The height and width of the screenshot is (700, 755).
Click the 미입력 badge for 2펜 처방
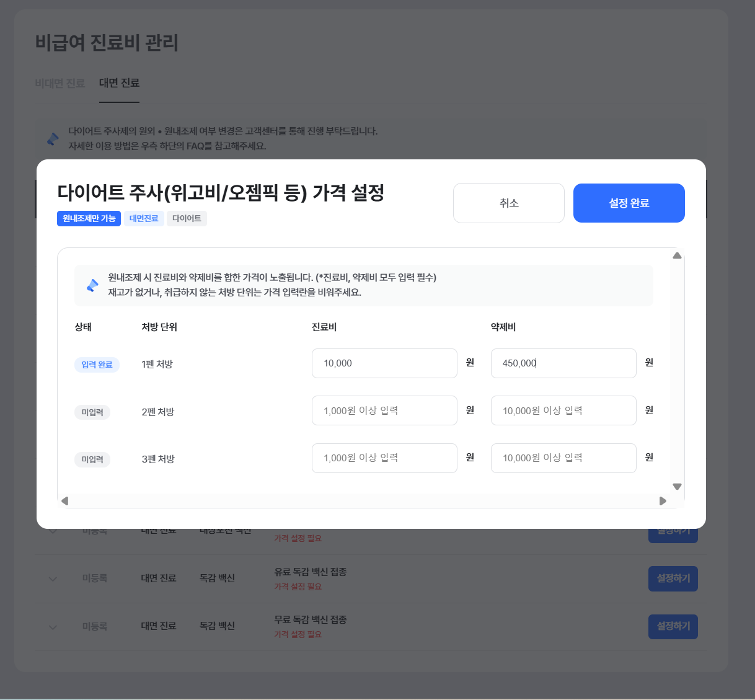pyautogui.click(x=92, y=412)
